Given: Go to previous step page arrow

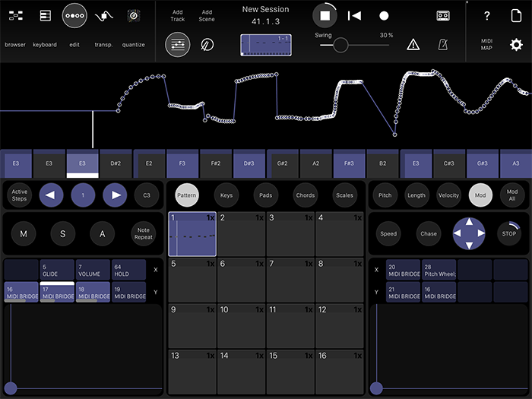Looking at the screenshot, I should pyautogui.click(x=51, y=195).
